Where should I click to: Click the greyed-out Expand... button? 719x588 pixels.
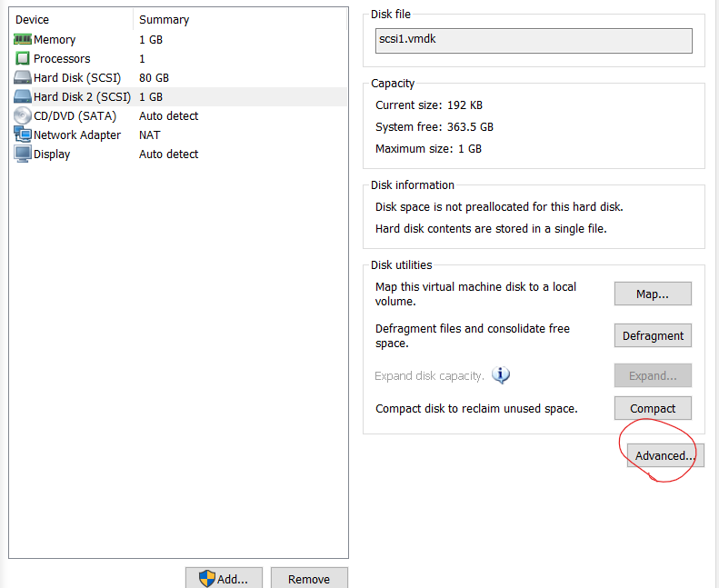(x=653, y=375)
